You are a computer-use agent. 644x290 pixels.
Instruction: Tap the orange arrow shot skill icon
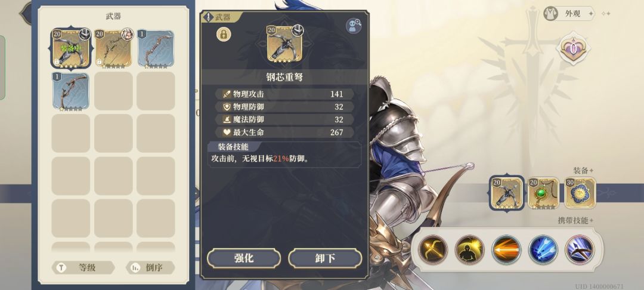pos(506,249)
